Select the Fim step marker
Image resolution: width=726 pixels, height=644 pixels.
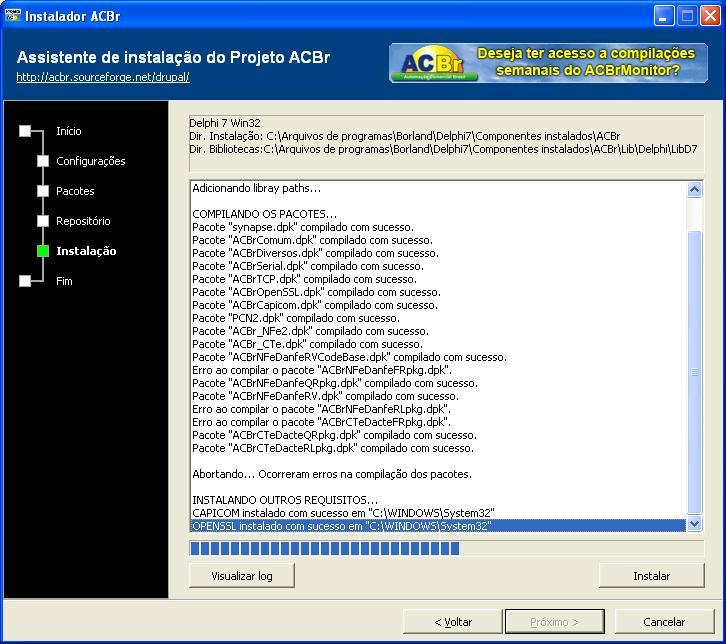(25, 281)
